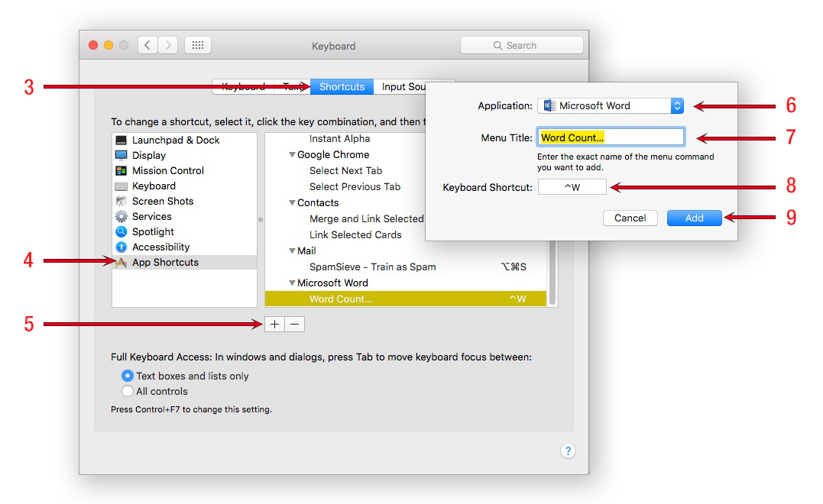Click the Services gear icon
823x504 pixels.
122,216
